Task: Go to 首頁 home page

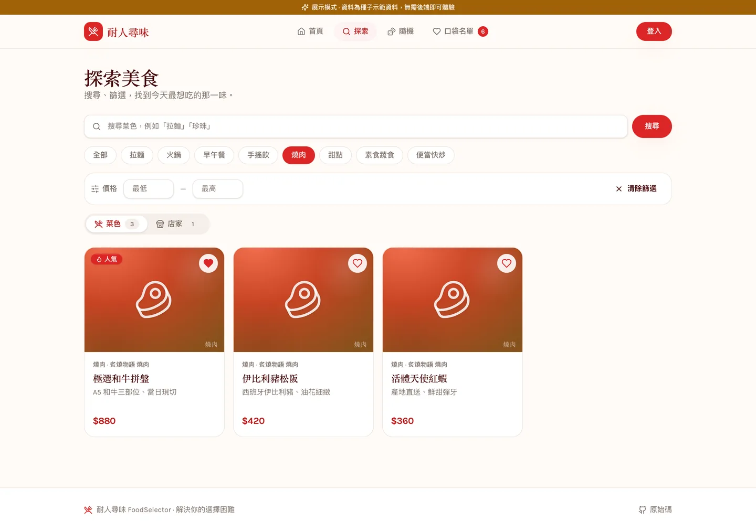Action: (310, 31)
